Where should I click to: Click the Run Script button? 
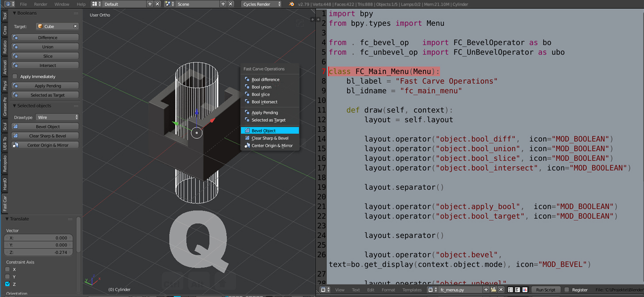546,289
